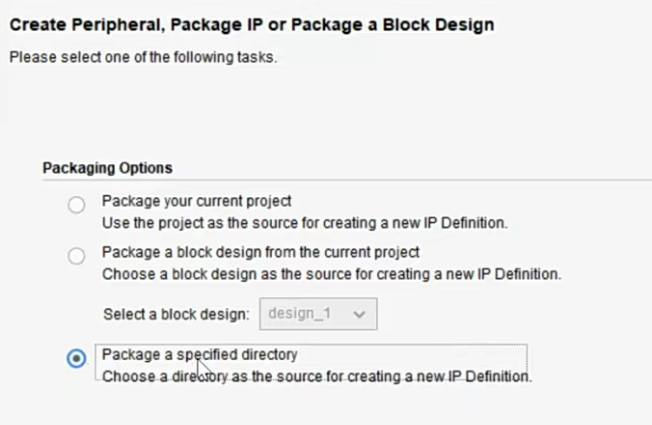Click "Please select one of the following tasks" text

pyautogui.click(x=142, y=57)
